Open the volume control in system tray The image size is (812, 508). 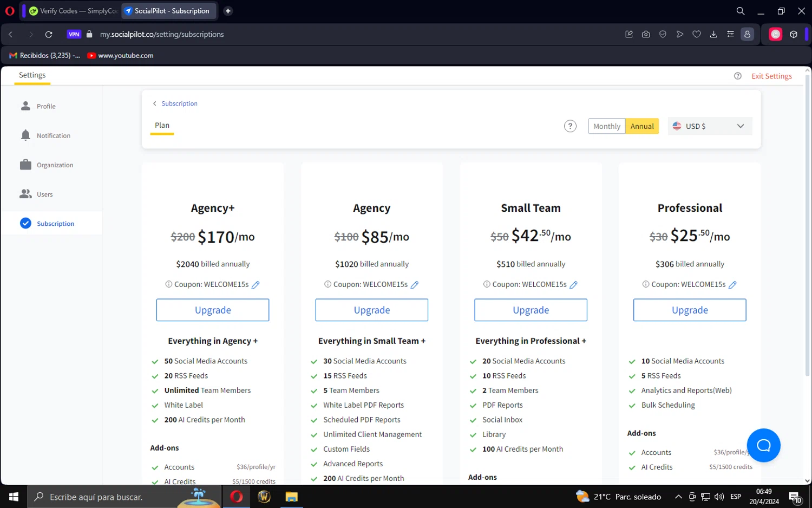[x=719, y=497]
